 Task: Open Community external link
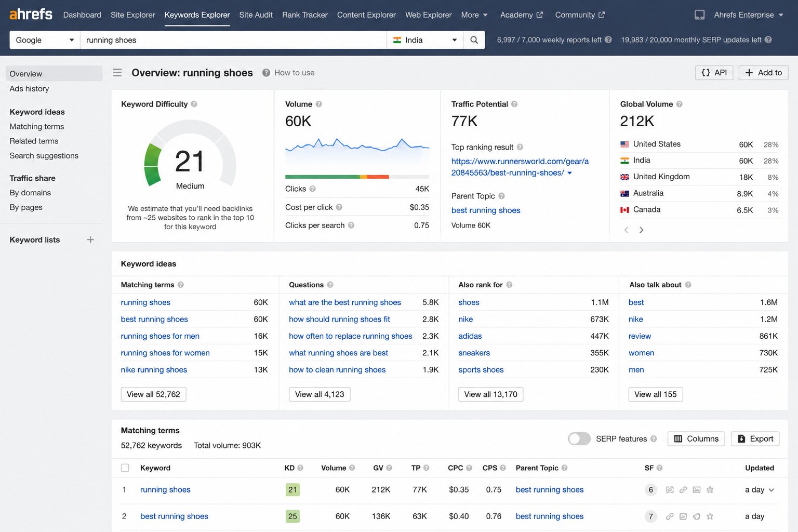580,15
